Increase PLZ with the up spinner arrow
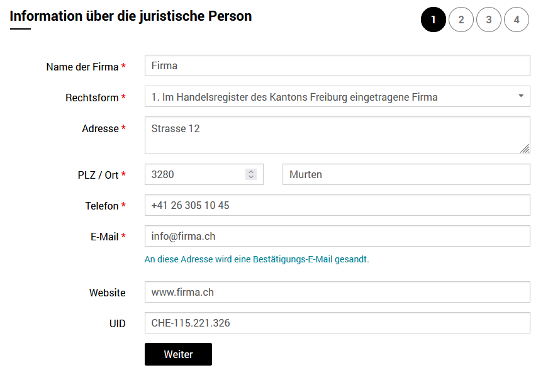Screen dimensions: 543x392 click(x=251, y=172)
